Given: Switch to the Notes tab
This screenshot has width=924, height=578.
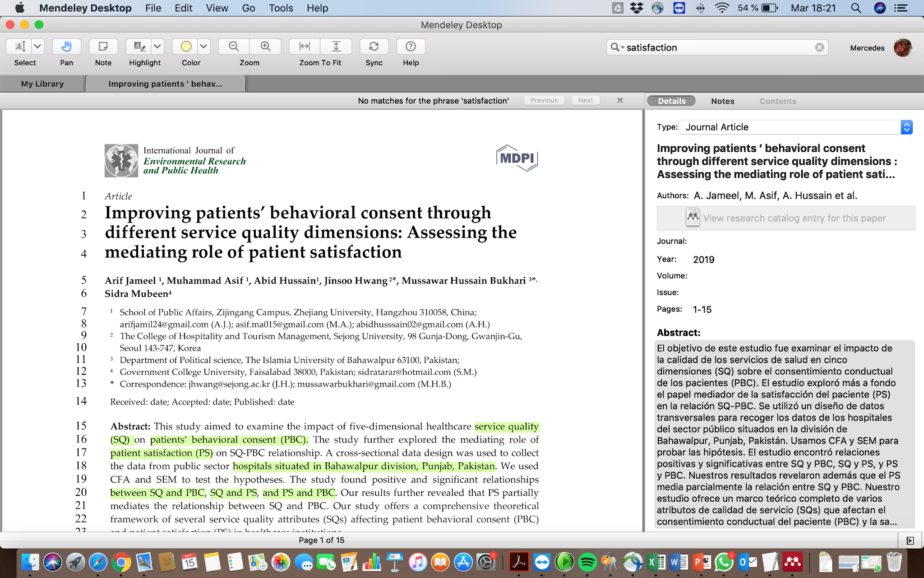Looking at the screenshot, I should pos(722,101).
